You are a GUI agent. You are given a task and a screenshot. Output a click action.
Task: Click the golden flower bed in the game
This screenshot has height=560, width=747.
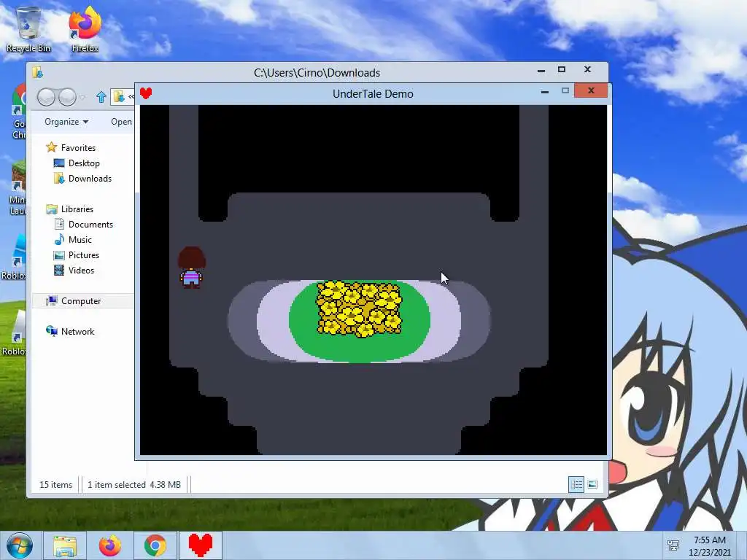click(x=359, y=308)
